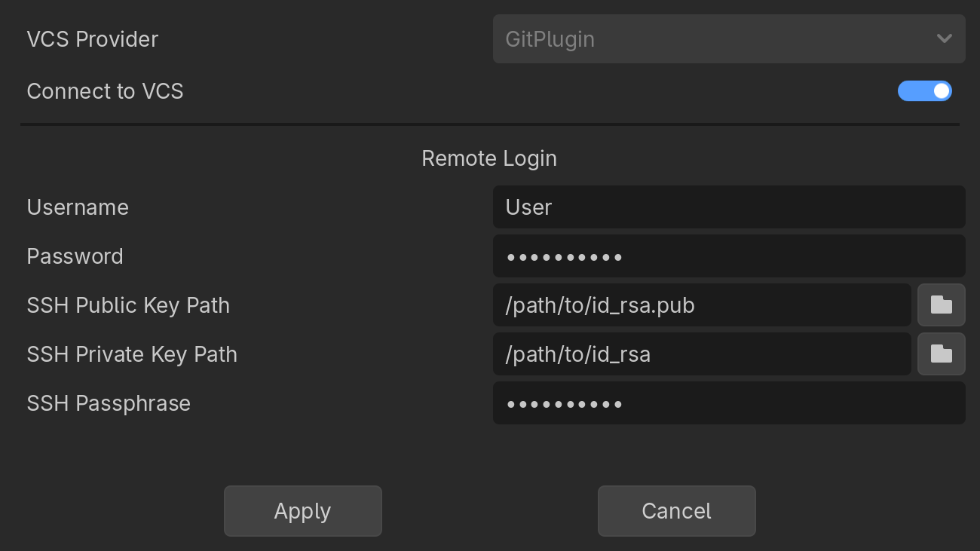The height and width of the screenshot is (551, 980).
Task: Focus the Username field containing User
Action: coord(729,207)
